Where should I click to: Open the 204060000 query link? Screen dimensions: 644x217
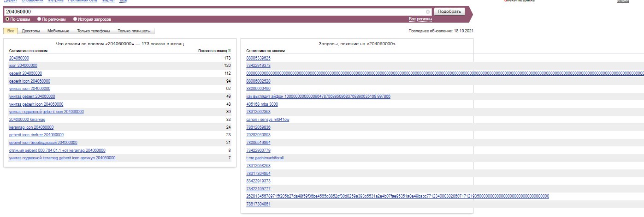coord(19,58)
